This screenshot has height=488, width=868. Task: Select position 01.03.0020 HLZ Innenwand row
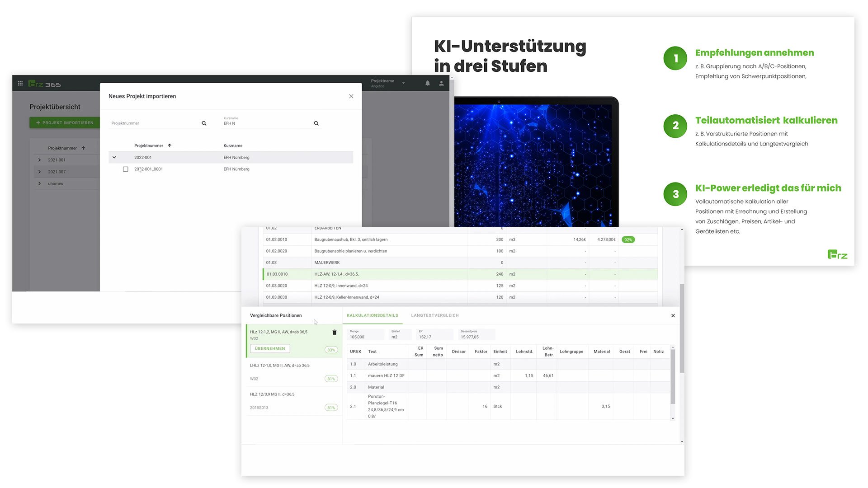[x=460, y=286]
